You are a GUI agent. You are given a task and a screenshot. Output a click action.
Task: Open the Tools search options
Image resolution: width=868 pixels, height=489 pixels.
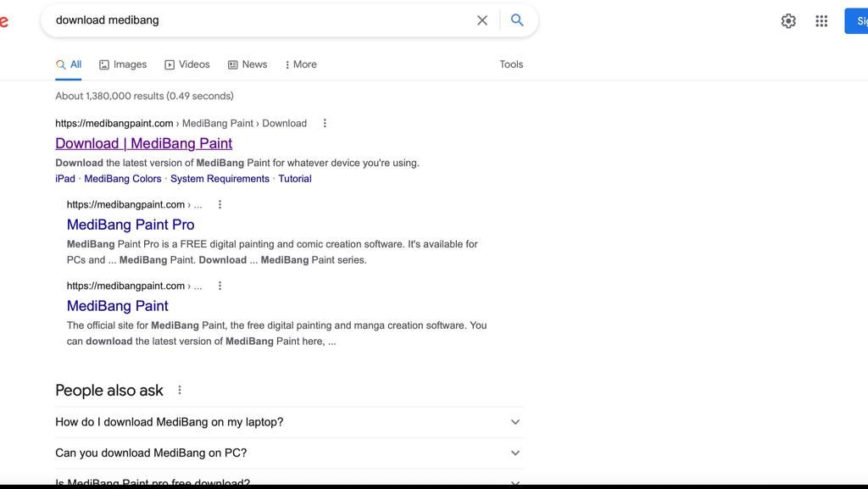(x=511, y=65)
